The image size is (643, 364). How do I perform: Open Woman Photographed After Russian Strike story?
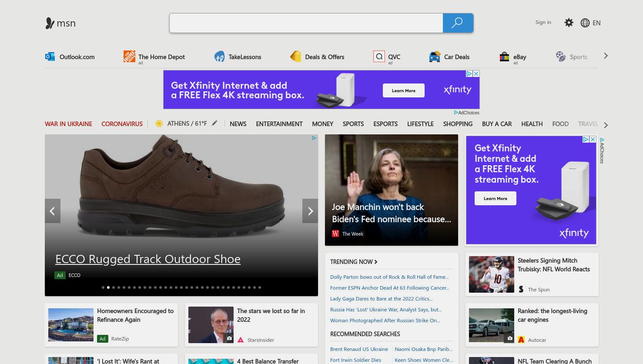coord(385,321)
